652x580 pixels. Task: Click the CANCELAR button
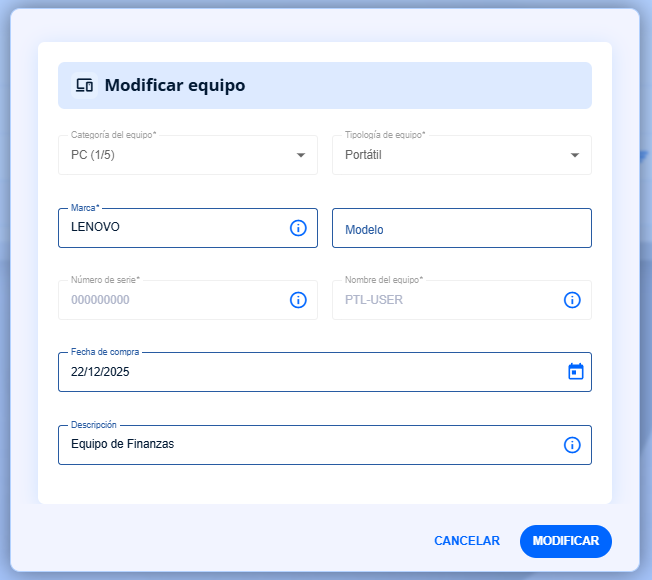(467, 541)
